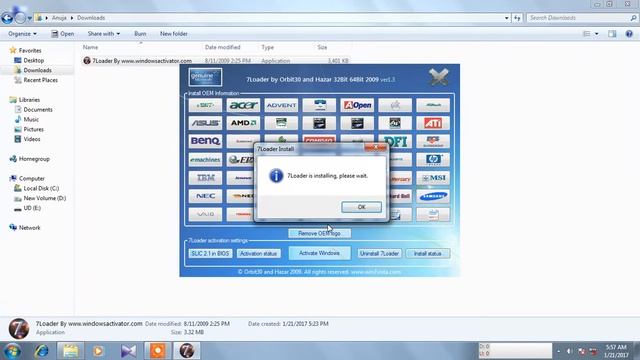This screenshot has height=360, width=640.
Task: Open the Windows Start menu
Action: tap(12, 351)
